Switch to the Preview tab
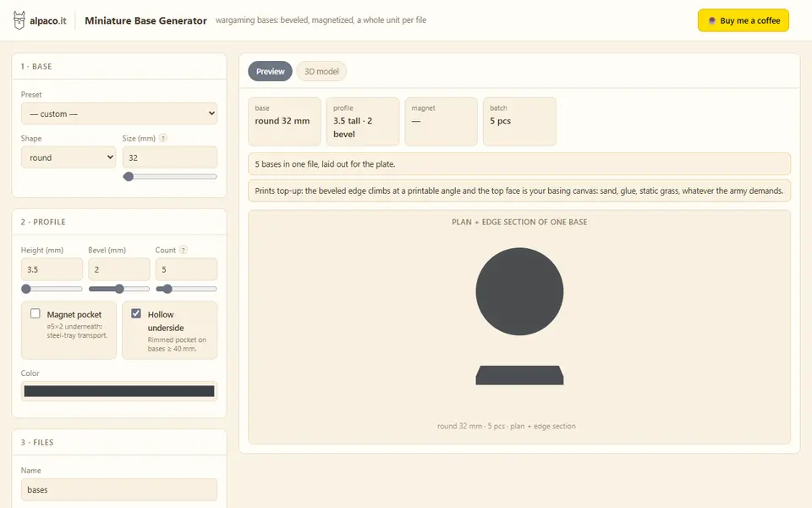812x508 pixels. point(271,71)
